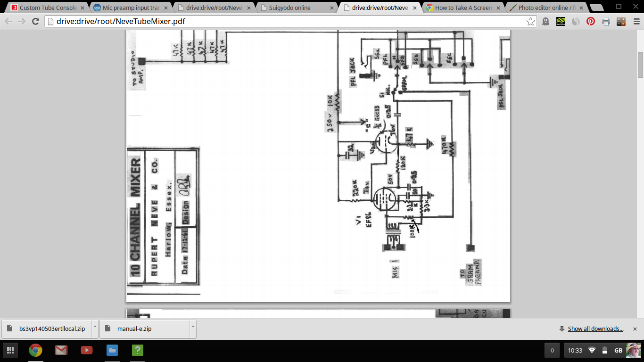Open the Files app from shelf
The width and height of the screenshot is (644, 362).
click(112, 350)
